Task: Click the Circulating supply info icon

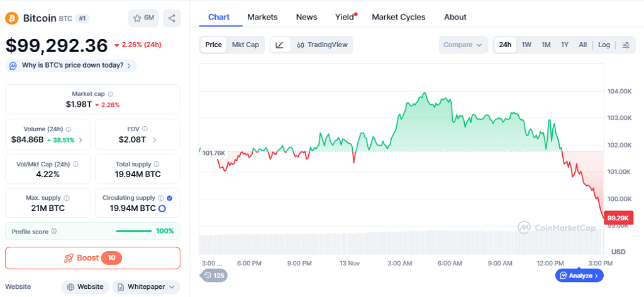Action: 161,198
